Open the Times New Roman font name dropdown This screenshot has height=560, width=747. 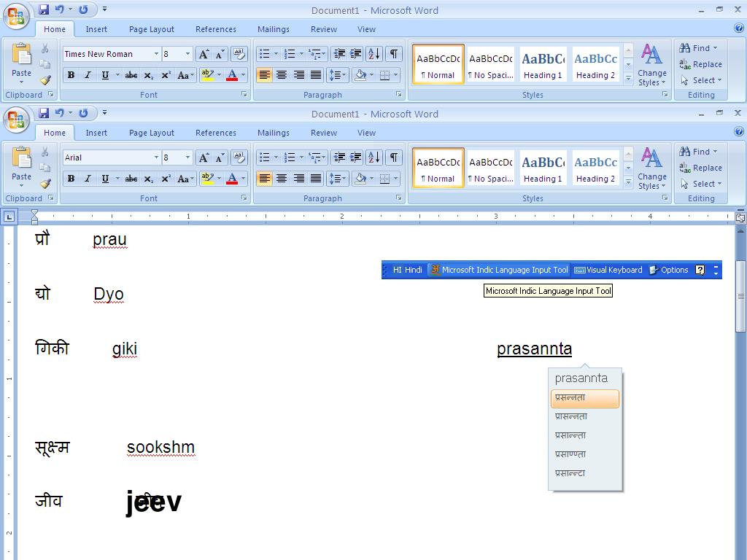pyautogui.click(x=156, y=54)
